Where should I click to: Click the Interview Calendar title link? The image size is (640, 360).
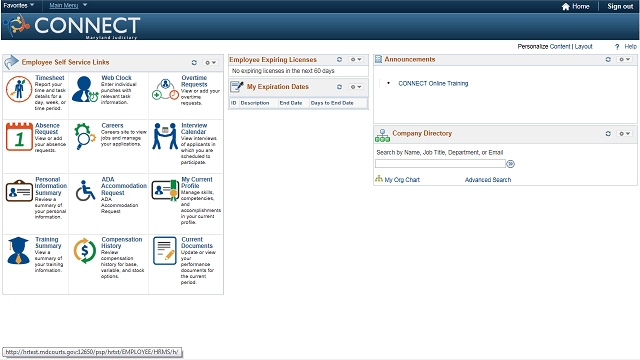(x=194, y=129)
